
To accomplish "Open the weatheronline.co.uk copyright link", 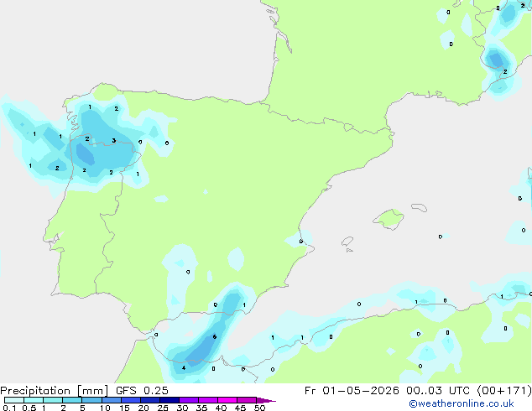I will click(462, 403).
